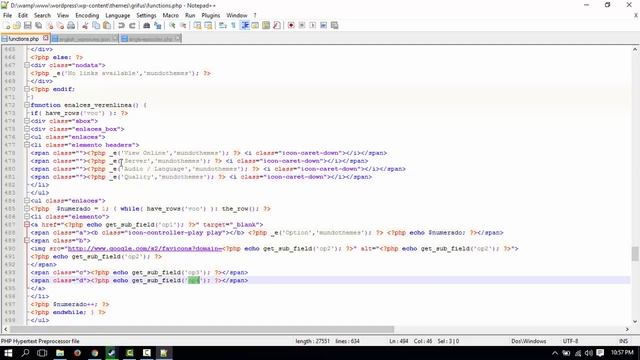Toggle the indent guide toolbar button
The height and width of the screenshot is (360, 640).
click(x=244, y=25)
